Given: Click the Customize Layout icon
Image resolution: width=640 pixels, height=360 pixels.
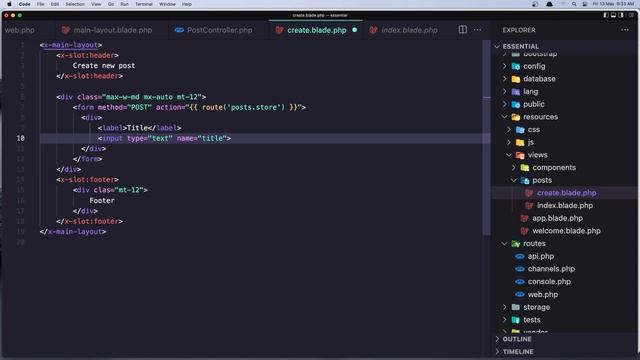Looking at the screenshot, I should point(631,15).
